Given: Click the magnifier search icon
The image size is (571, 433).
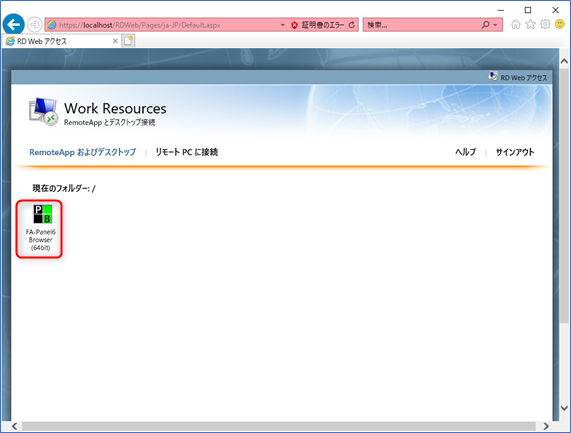Looking at the screenshot, I should (485, 25).
